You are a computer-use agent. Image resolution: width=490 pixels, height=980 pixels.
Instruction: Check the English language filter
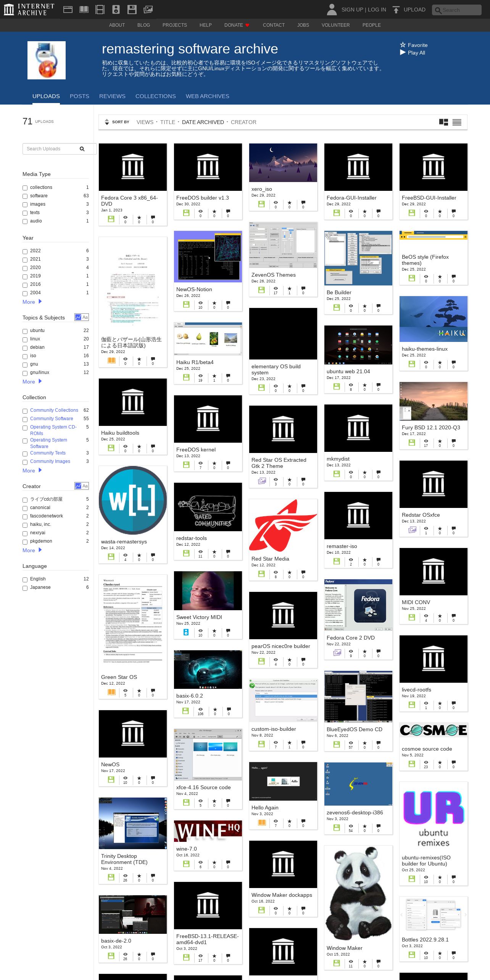coord(25,580)
